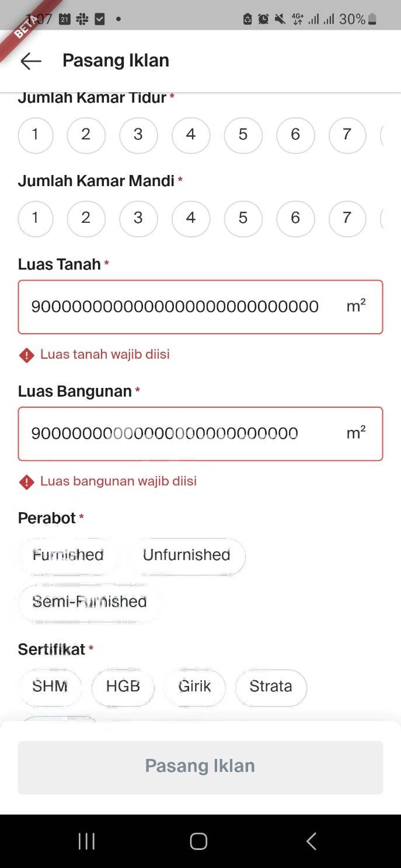Tap the Android back navigation icon
The width and height of the screenshot is (401, 868).
[x=311, y=841]
